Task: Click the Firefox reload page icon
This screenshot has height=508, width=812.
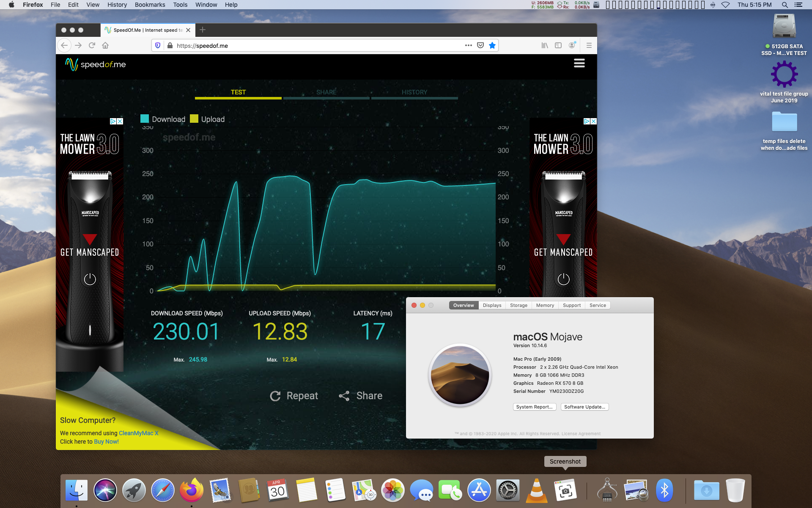Action: click(x=92, y=45)
